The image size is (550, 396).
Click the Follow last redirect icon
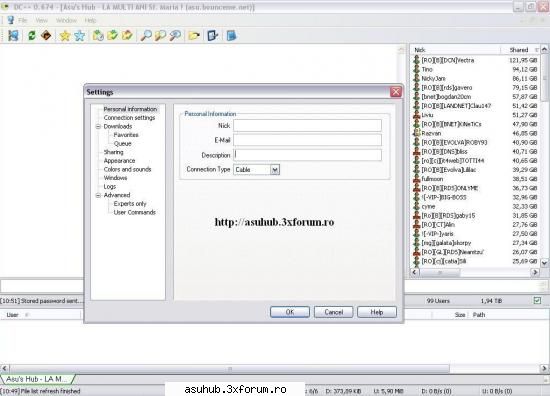tap(46, 35)
